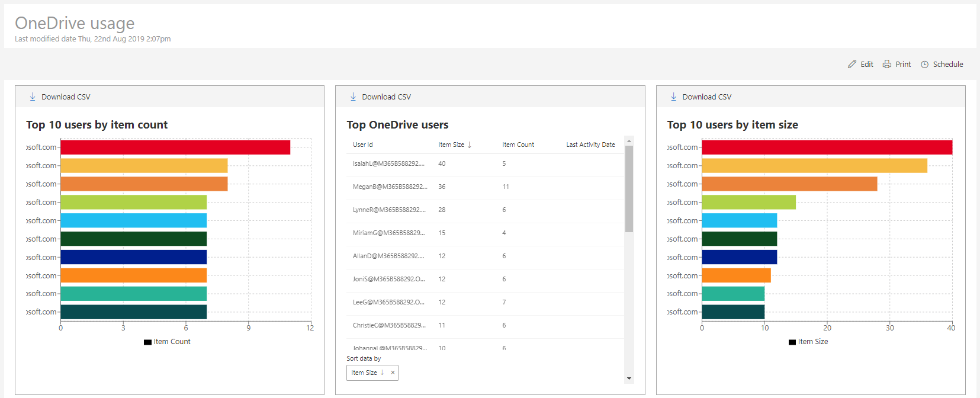Sort table by Last Activity Date column
The image size is (980, 398).
[x=590, y=145]
